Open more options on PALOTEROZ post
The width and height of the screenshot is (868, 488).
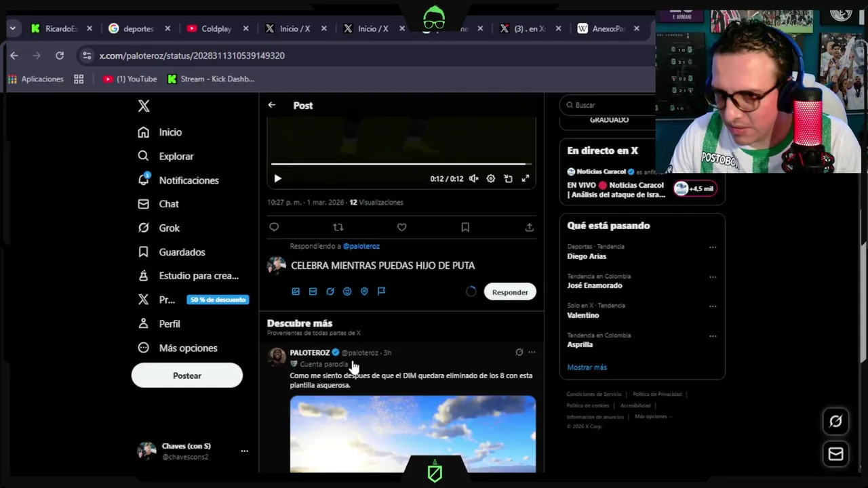pyautogui.click(x=532, y=352)
